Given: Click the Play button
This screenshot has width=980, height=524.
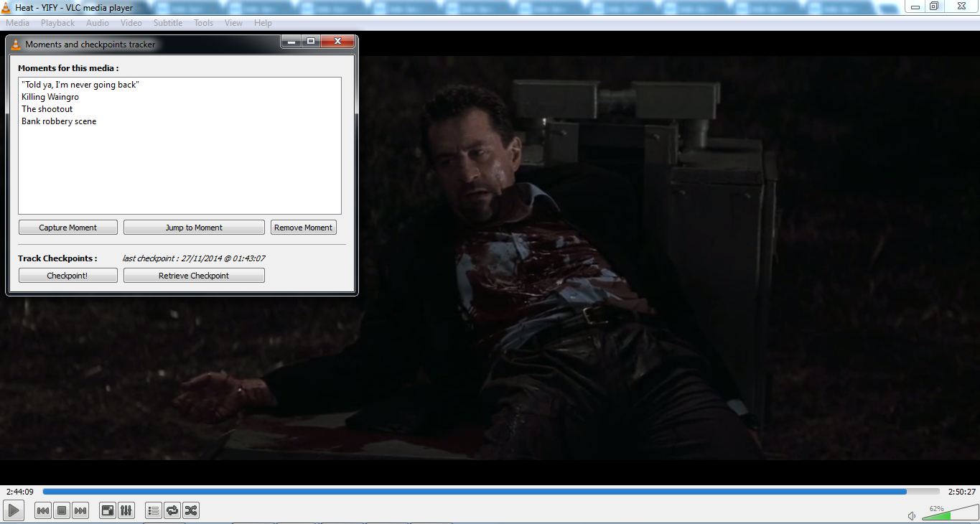Looking at the screenshot, I should 14,510.
